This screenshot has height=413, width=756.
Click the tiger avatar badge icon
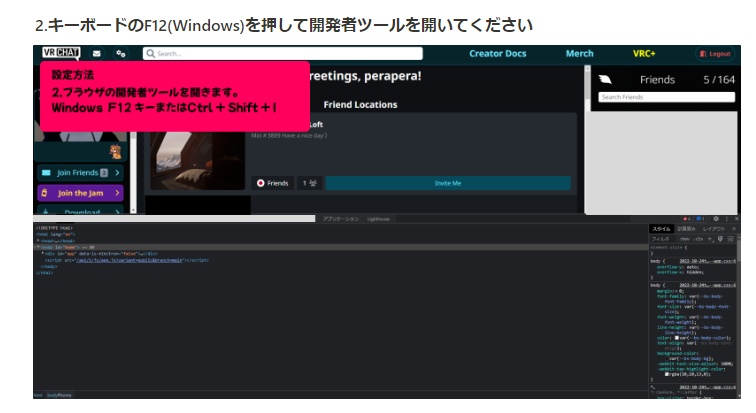116,152
